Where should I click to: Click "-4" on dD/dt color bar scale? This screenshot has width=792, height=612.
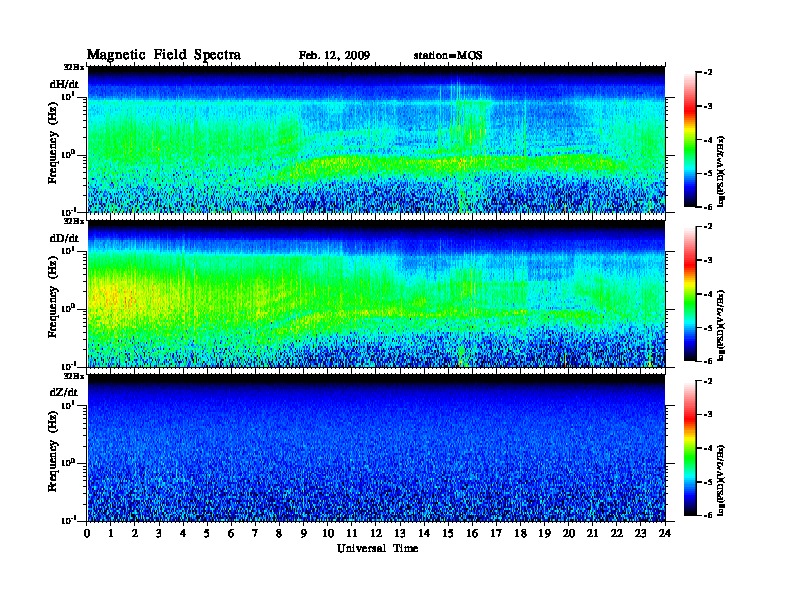pyautogui.click(x=709, y=294)
